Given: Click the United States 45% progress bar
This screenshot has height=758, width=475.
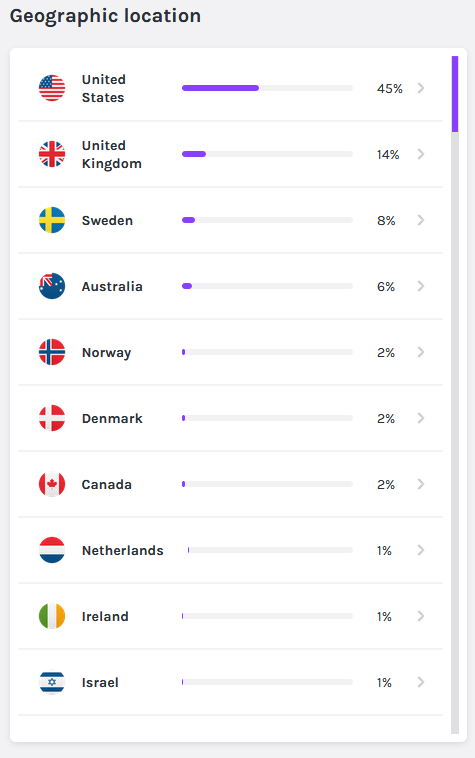Looking at the screenshot, I should click(267, 88).
